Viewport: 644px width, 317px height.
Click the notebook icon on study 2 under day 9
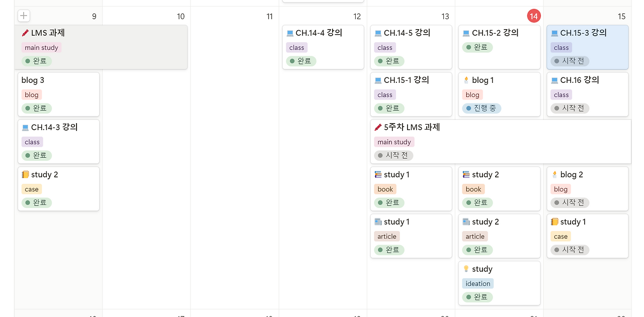(25, 174)
